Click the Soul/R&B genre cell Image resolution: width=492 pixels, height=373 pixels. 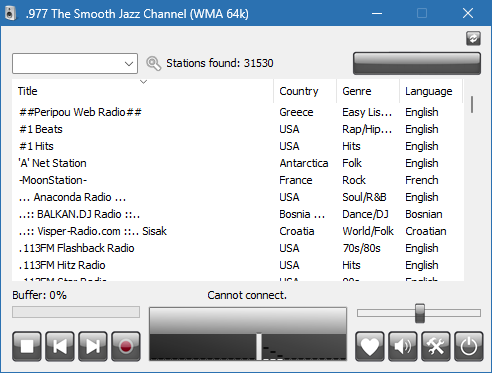click(x=364, y=197)
